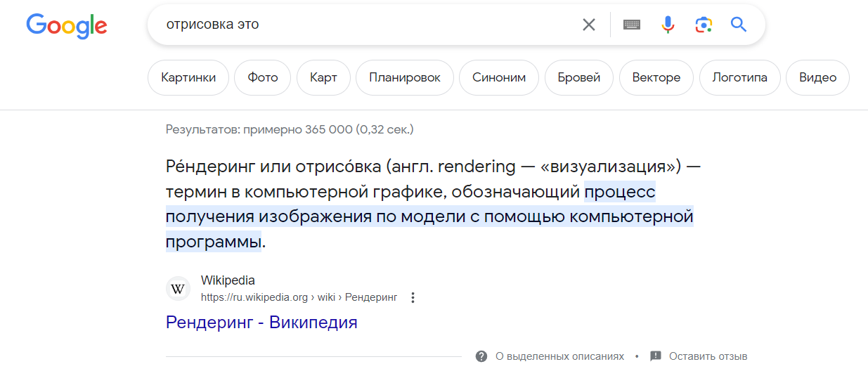Click the question mark help icon

point(481,356)
